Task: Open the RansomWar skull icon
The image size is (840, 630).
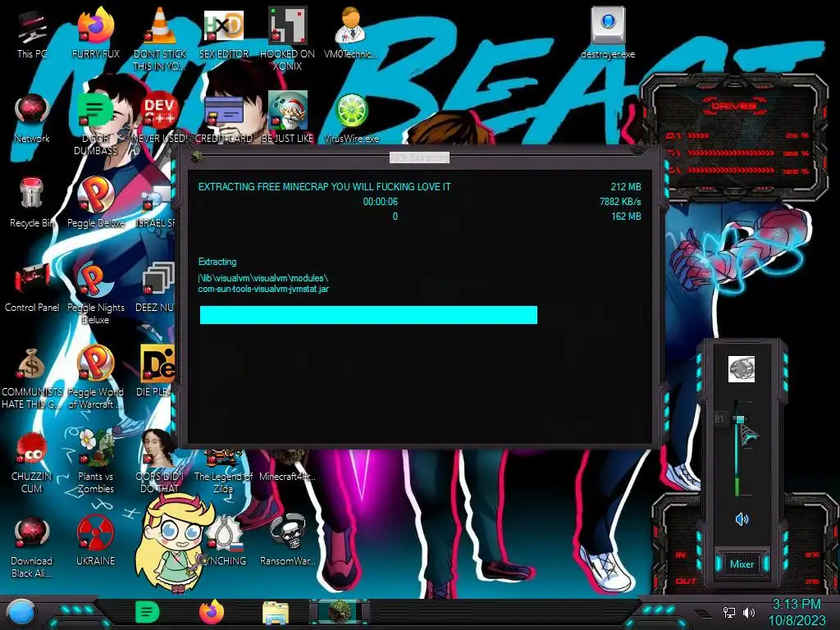Action: (288, 541)
